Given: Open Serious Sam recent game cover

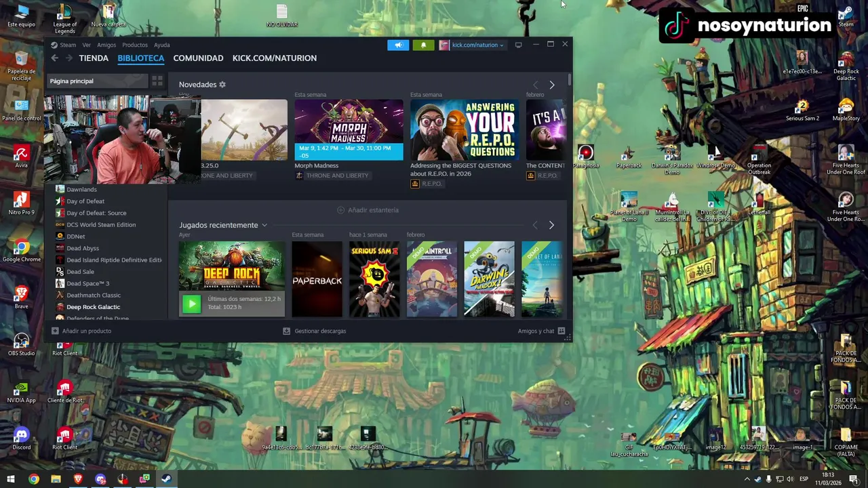Looking at the screenshot, I should tap(374, 279).
